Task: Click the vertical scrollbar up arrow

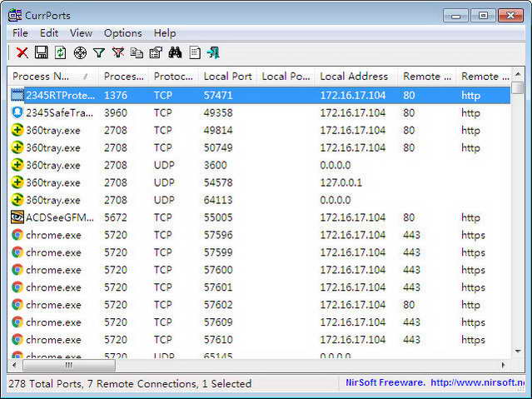Action: point(518,74)
